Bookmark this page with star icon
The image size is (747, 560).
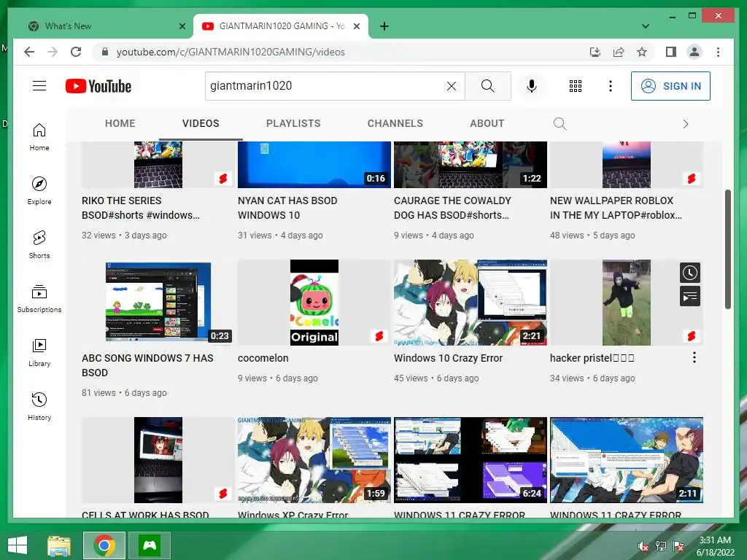tap(642, 52)
